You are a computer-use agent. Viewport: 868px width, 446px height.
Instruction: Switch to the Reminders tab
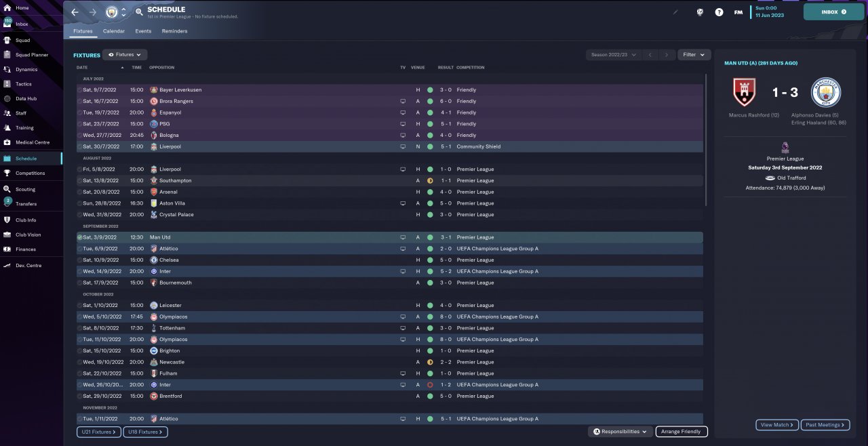tap(174, 31)
